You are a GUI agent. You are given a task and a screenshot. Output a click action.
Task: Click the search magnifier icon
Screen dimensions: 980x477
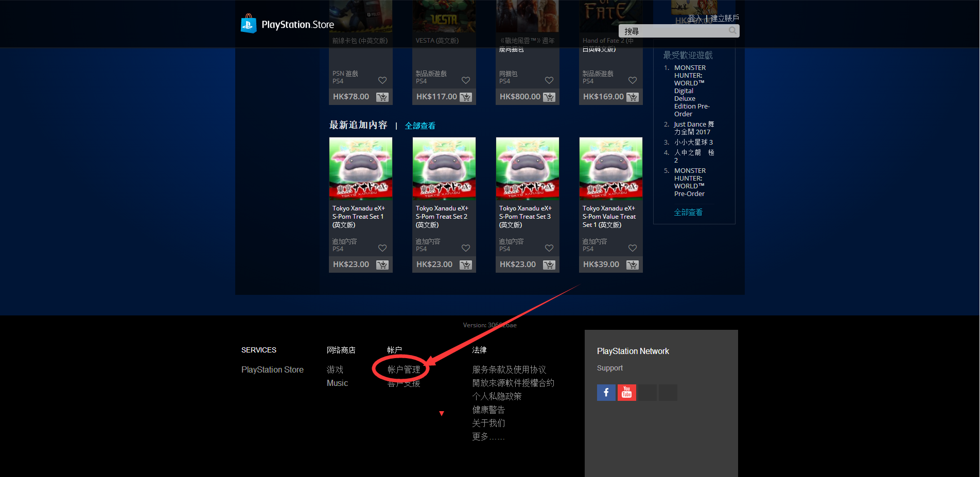732,31
